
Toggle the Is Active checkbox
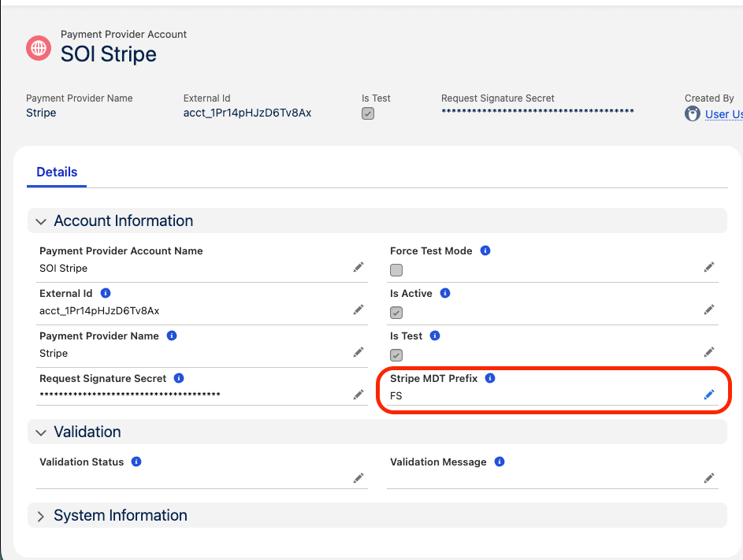point(396,313)
